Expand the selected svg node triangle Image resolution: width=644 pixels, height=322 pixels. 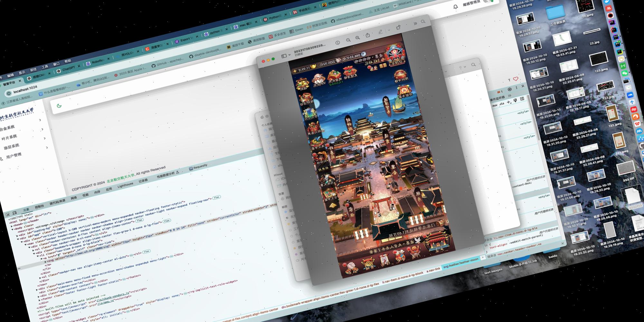pyautogui.click(x=45, y=261)
